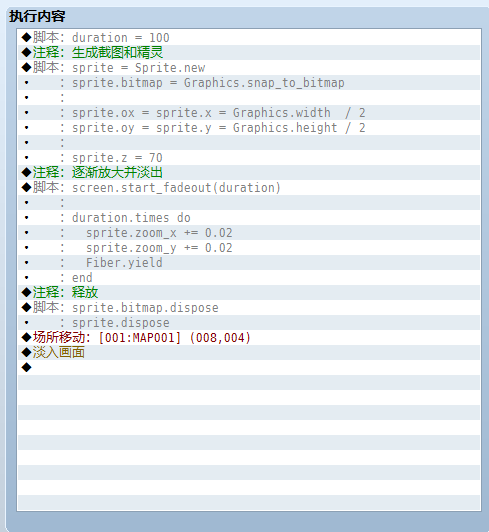Select the green comment '生成截图和精灵'

click(x=249, y=53)
